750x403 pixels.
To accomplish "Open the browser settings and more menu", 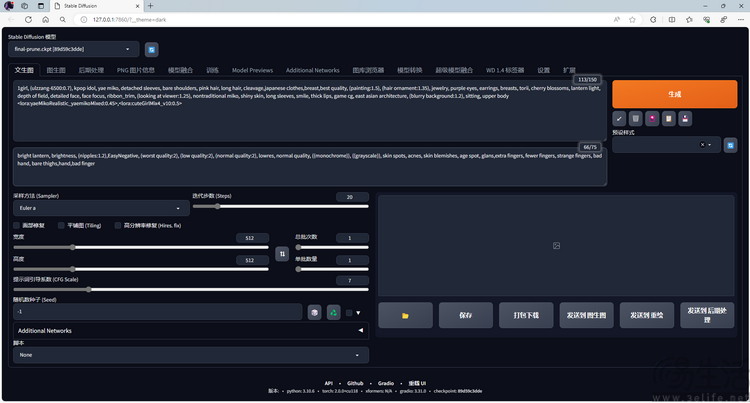I will click(x=741, y=20).
